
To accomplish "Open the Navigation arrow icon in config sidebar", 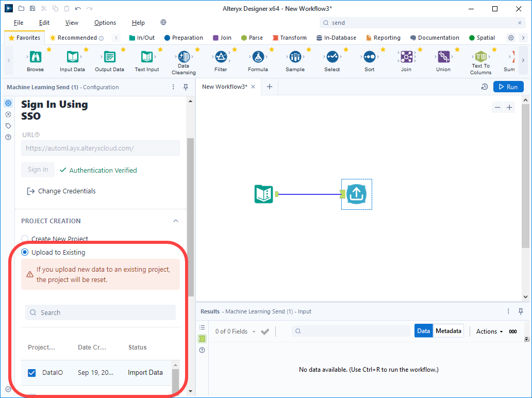I will [8, 114].
